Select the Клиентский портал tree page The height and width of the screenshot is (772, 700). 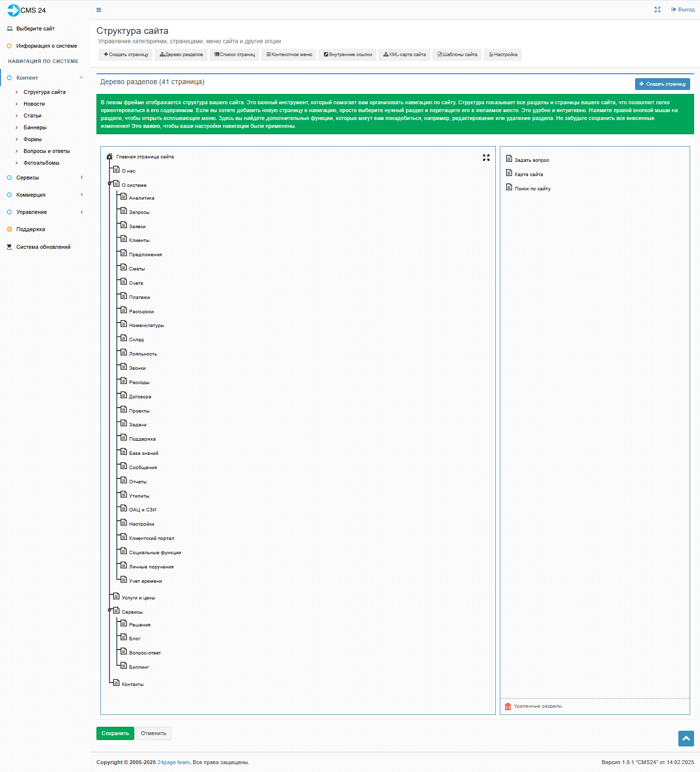(152, 538)
